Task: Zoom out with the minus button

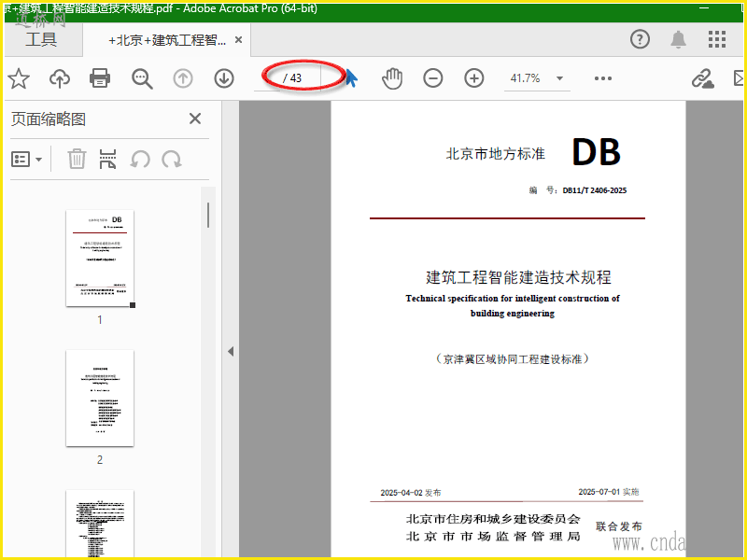Action: pyautogui.click(x=433, y=78)
